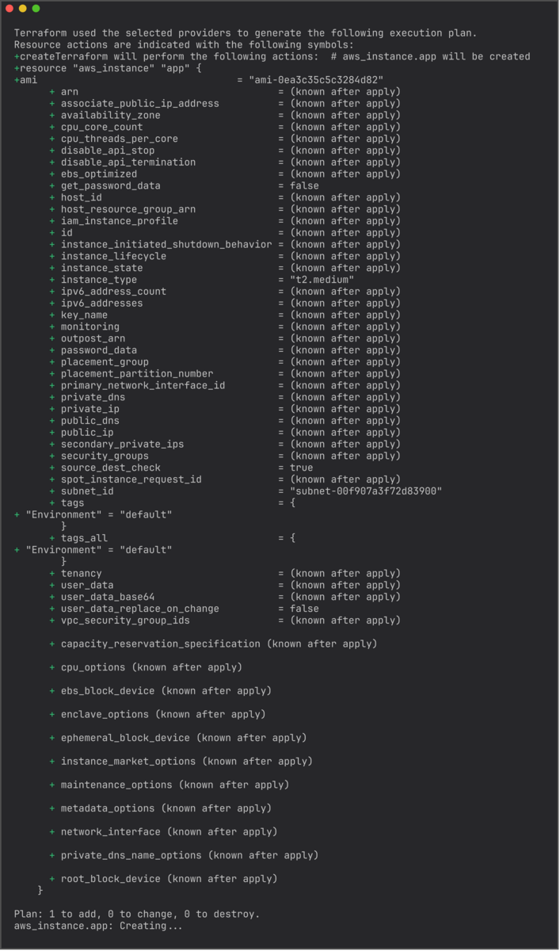
Task: Click the tags attribute opening brace
Action: tap(292, 503)
